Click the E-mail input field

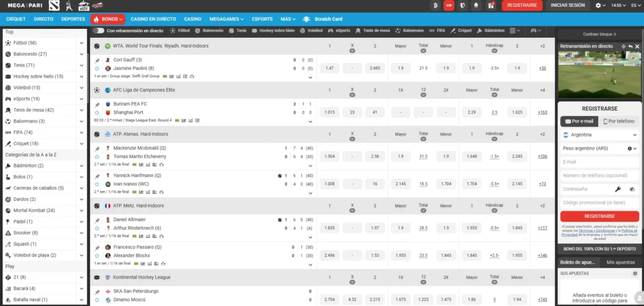[600, 162]
